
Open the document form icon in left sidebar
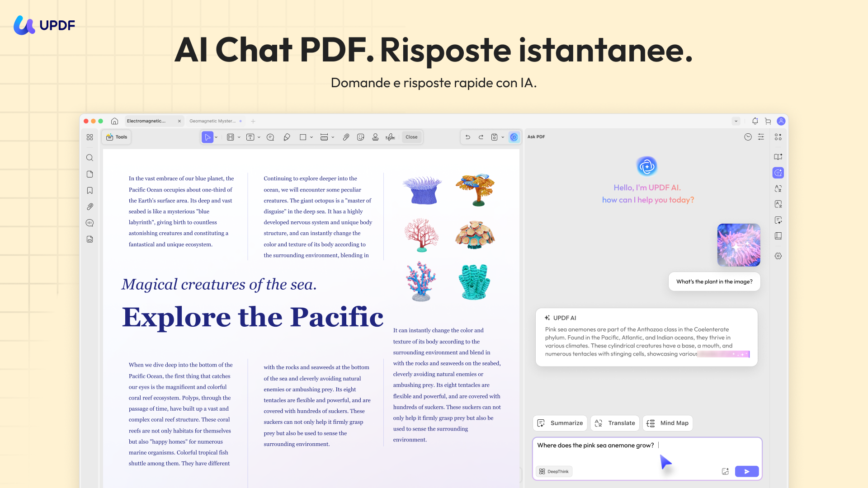point(90,239)
